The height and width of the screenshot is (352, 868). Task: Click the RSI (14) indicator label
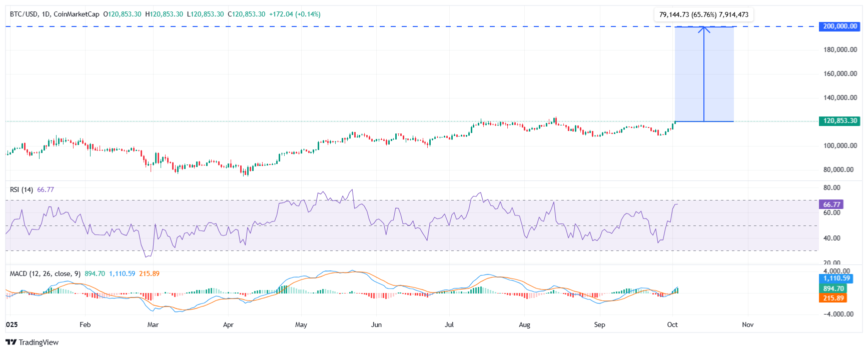pyautogui.click(x=22, y=189)
